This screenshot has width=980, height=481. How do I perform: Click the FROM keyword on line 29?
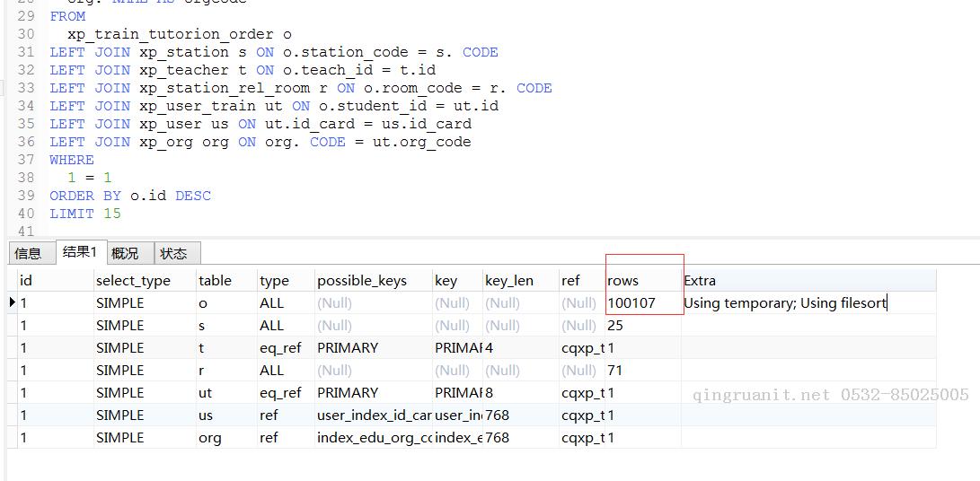coord(67,16)
